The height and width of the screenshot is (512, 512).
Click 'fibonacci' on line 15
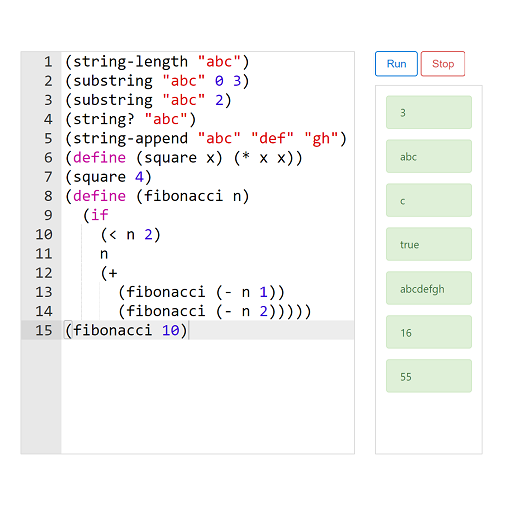(113, 331)
